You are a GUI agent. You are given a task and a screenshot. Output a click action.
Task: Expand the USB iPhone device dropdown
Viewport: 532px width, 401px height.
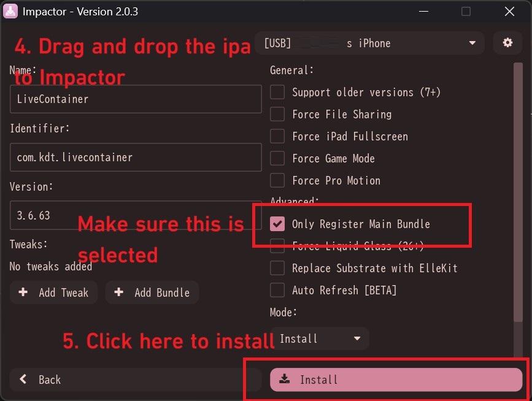point(369,43)
